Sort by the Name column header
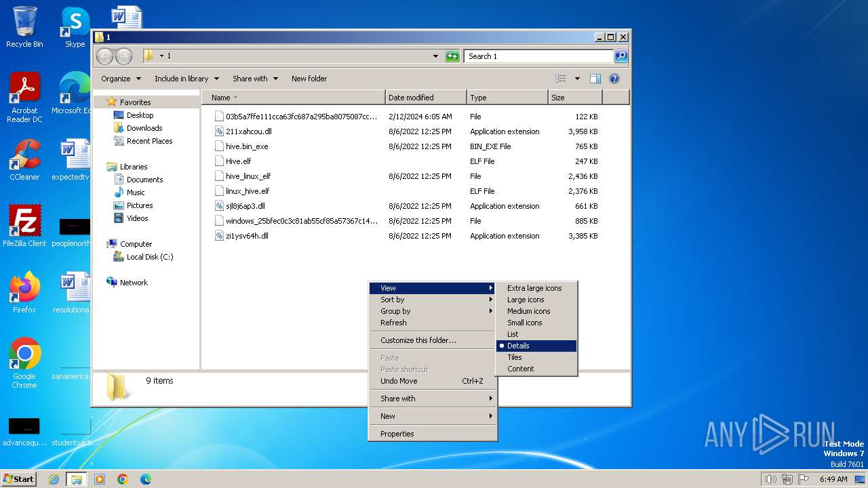The width and height of the screenshot is (868, 488). (x=294, y=98)
